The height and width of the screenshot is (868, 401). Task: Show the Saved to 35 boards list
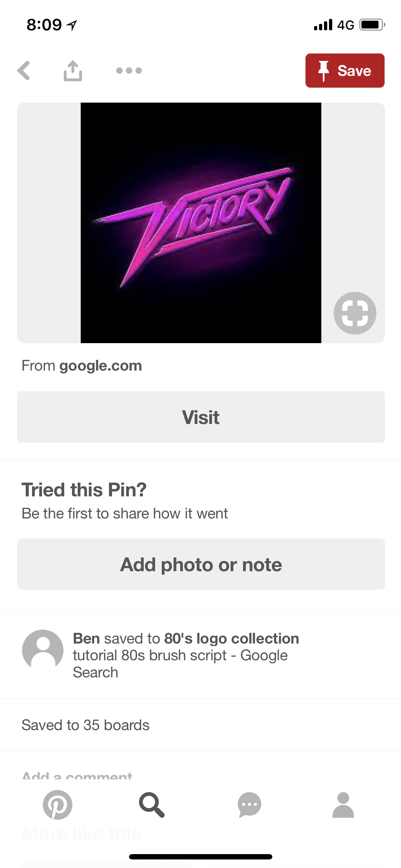86,725
